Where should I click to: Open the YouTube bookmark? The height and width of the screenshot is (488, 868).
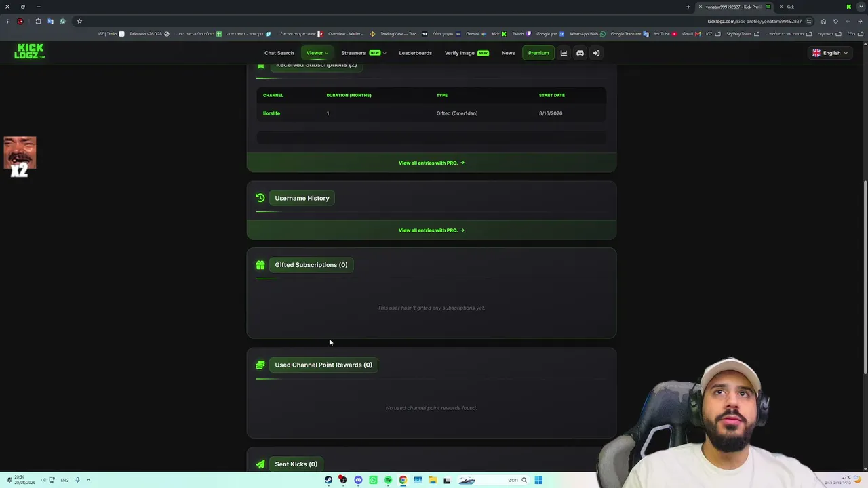pyautogui.click(x=665, y=34)
